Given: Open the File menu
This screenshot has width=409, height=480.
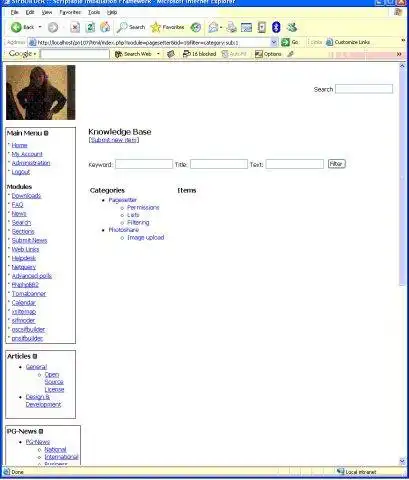Looking at the screenshot, I should (x=15, y=12).
